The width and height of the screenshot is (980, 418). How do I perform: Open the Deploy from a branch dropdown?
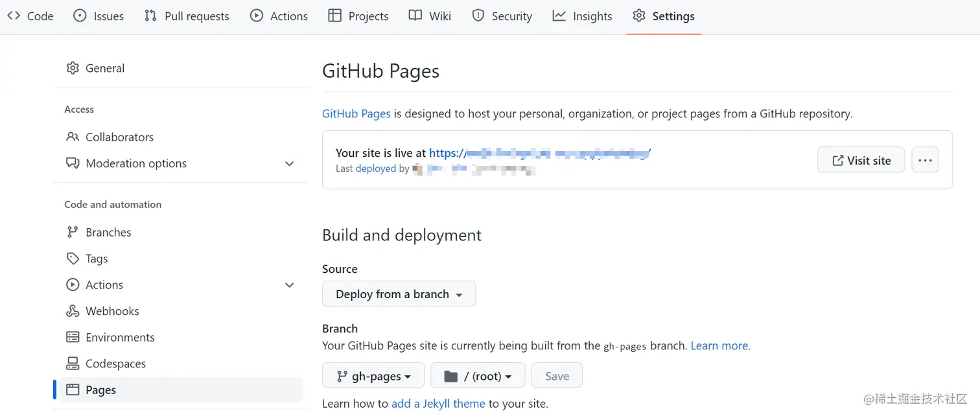pos(399,294)
